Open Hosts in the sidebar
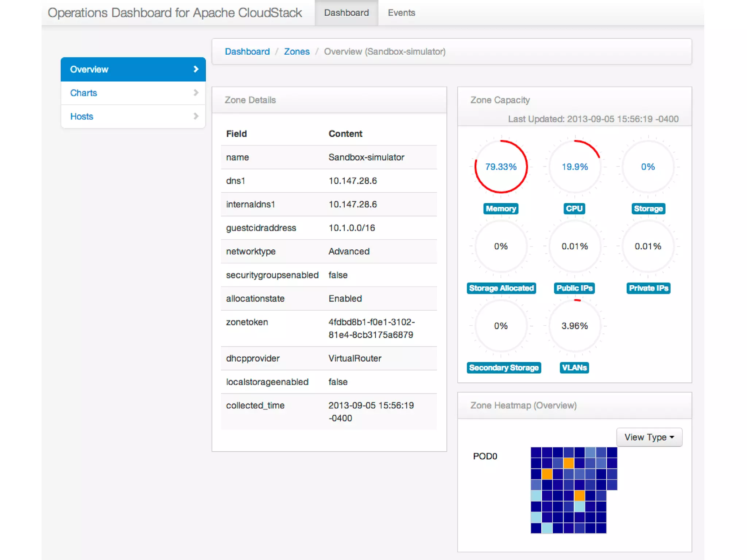Image resolution: width=747 pixels, height=560 pixels. pos(82,116)
